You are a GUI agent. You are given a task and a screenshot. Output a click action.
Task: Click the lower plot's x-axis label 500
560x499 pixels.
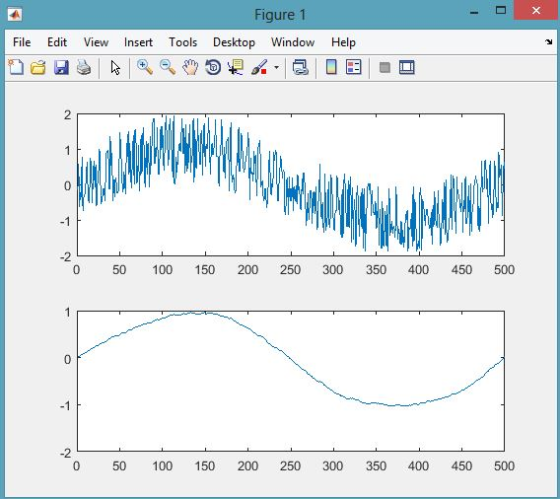[504, 466]
